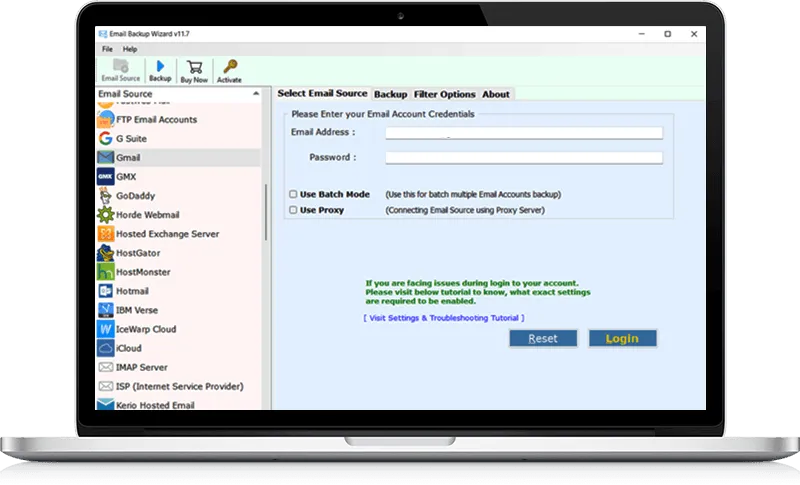Click the Email Backup Wizard title icon
Screen dimensions: 800x485
pyautogui.click(x=103, y=34)
